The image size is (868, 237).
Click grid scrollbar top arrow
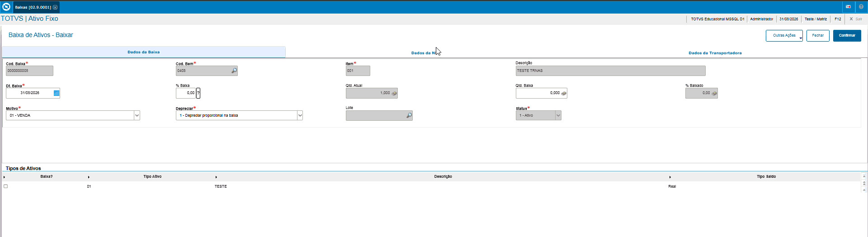864,176
